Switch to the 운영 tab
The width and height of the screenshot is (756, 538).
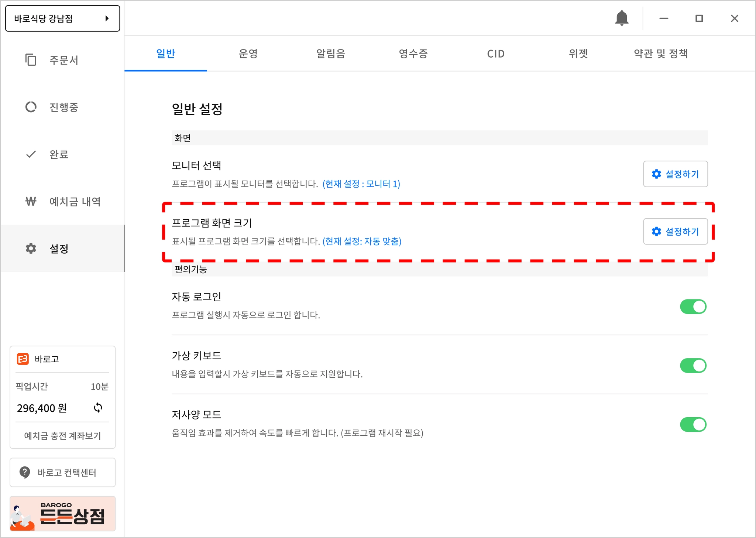tap(248, 54)
